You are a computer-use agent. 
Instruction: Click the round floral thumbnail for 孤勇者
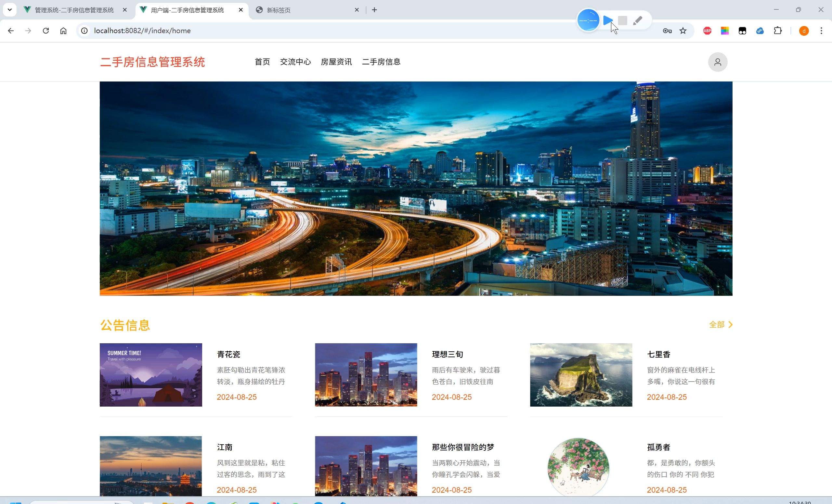(578, 467)
